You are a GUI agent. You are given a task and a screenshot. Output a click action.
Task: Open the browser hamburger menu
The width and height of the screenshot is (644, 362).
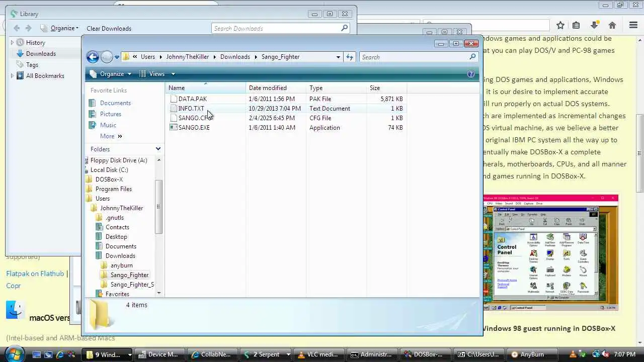click(x=633, y=25)
